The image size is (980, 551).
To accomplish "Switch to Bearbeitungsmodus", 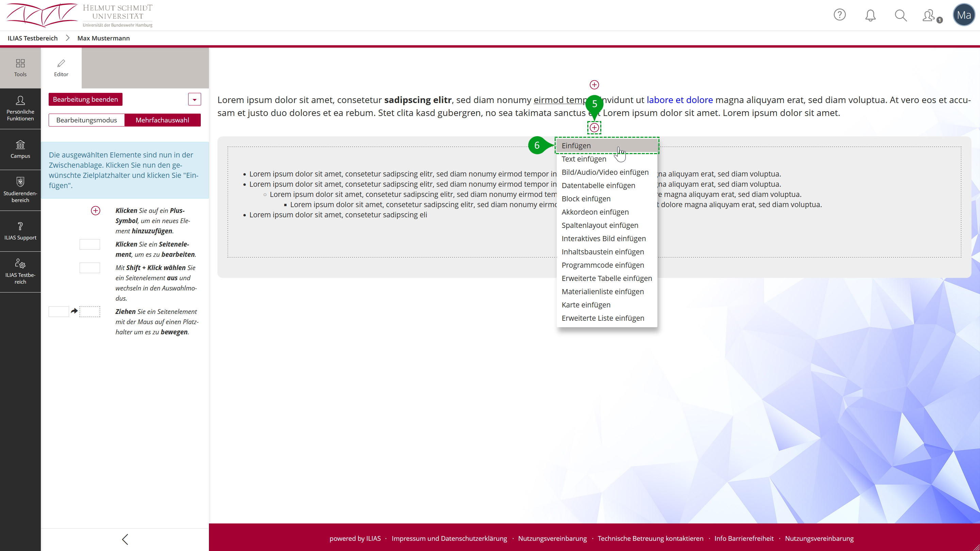I will tap(86, 120).
